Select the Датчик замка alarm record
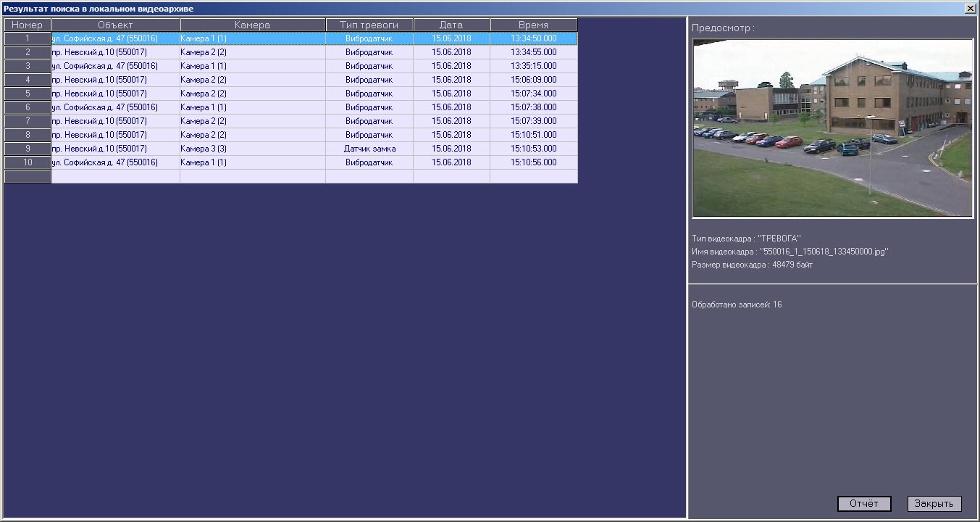980x522 pixels. [x=369, y=149]
